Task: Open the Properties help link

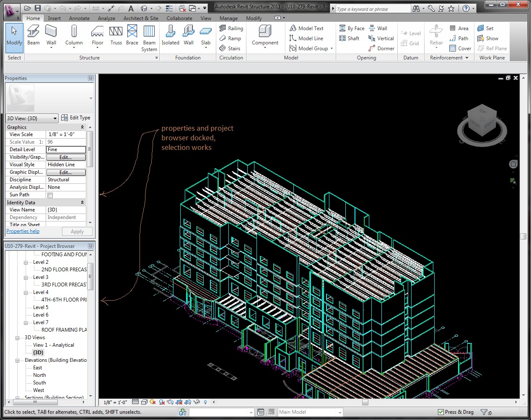Action: pos(23,231)
